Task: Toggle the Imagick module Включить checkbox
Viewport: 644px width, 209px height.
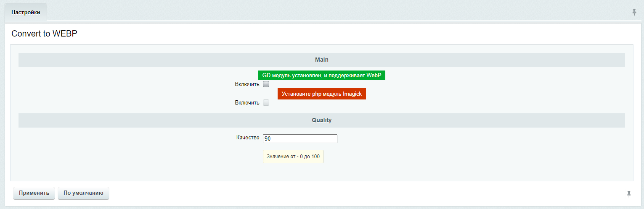Action: click(x=266, y=103)
